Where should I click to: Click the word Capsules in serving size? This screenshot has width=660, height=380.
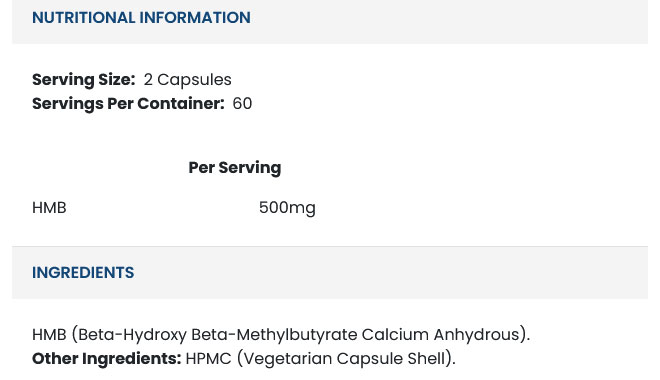(x=194, y=80)
